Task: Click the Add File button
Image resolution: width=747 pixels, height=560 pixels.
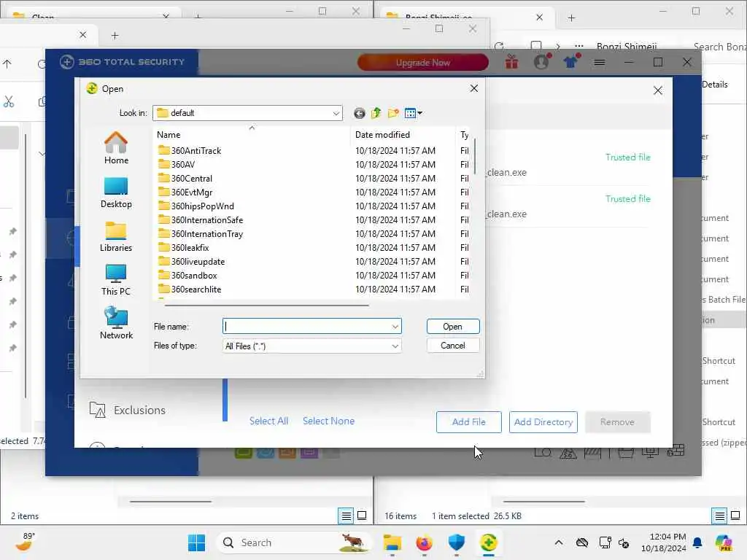Action: tap(469, 422)
